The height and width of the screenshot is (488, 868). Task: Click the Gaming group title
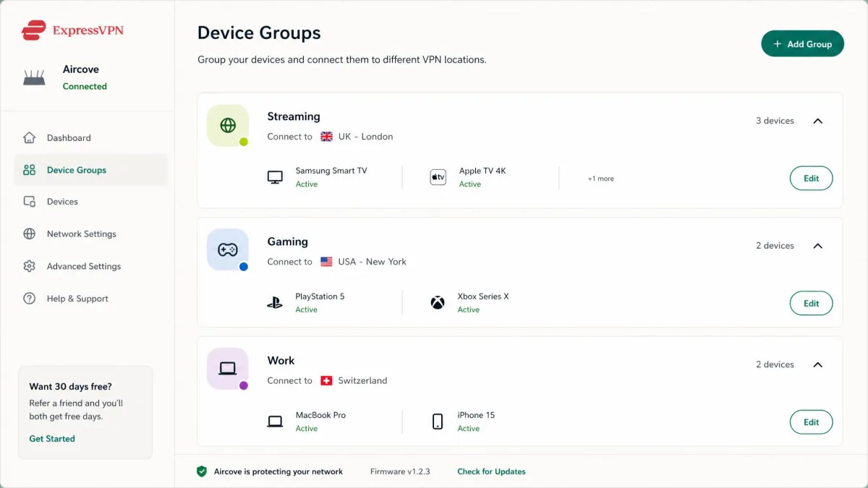click(288, 241)
